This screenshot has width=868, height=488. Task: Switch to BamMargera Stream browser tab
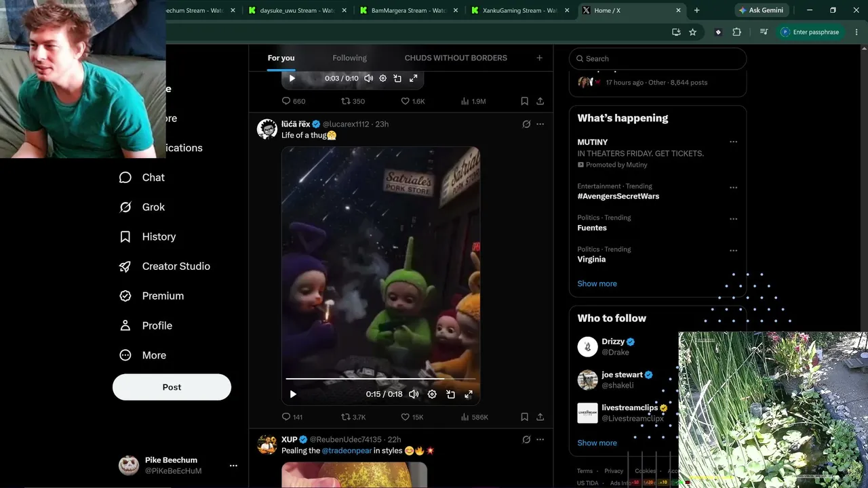(408, 10)
